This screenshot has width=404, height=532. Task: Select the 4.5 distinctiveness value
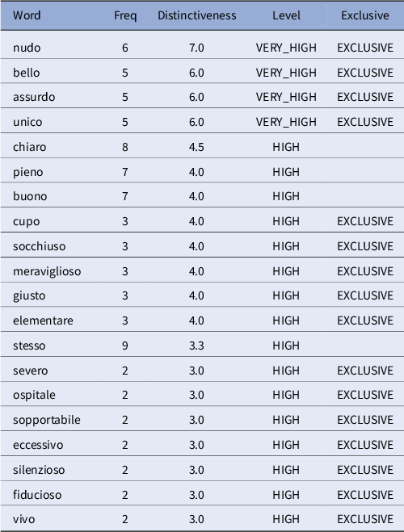pyautogui.click(x=196, y=147)
